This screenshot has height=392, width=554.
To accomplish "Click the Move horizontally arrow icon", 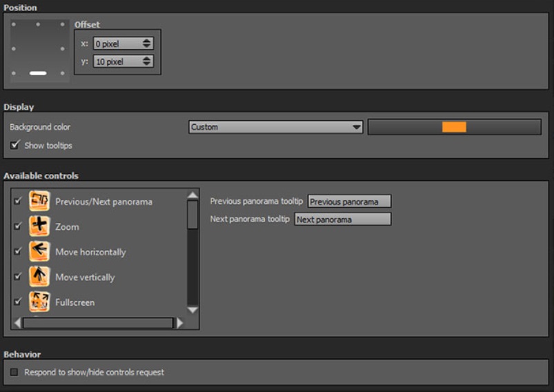I will [39, 251].
